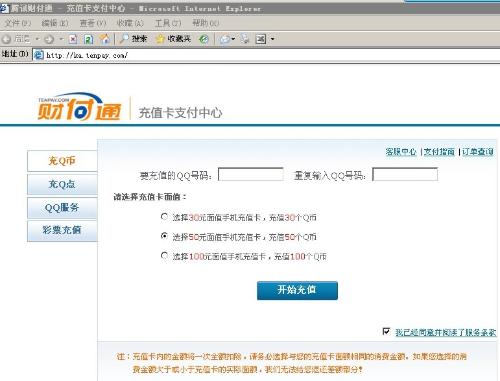Click the Print icon in the toolbar
Image resolution: width=500 pixels, height=381 pixels.
pos(245,39)
